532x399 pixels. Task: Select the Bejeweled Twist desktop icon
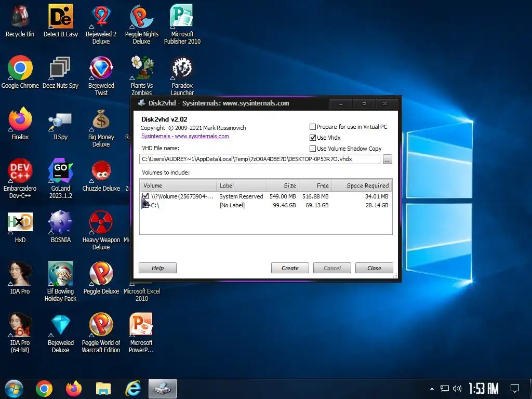tap(101, 76)
